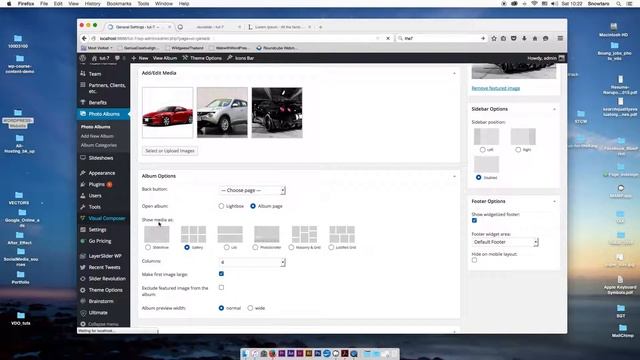The height and width of the screenshot is (360, 640).
Task: Click the bookmark star icon in Firefox toolbar
Action: [x=494, y=38]
